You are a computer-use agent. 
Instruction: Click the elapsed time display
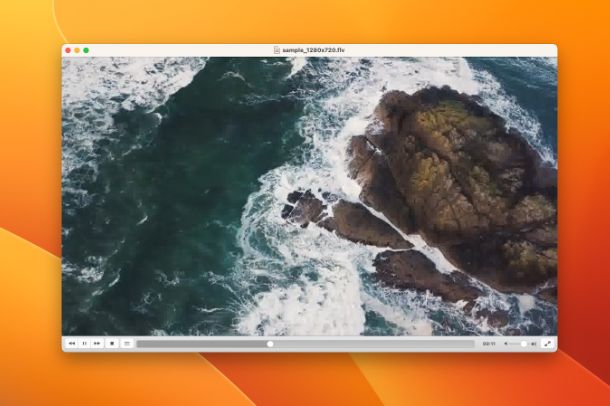(x=489, y=344)
